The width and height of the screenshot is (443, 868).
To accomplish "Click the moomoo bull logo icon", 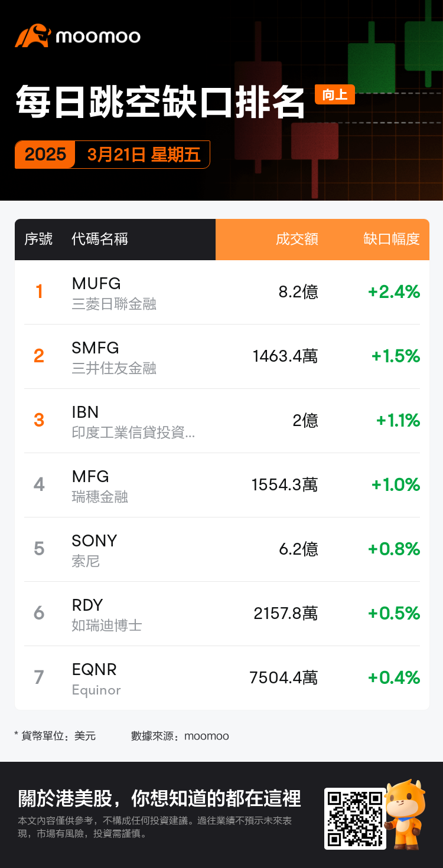I will point(32,36).
